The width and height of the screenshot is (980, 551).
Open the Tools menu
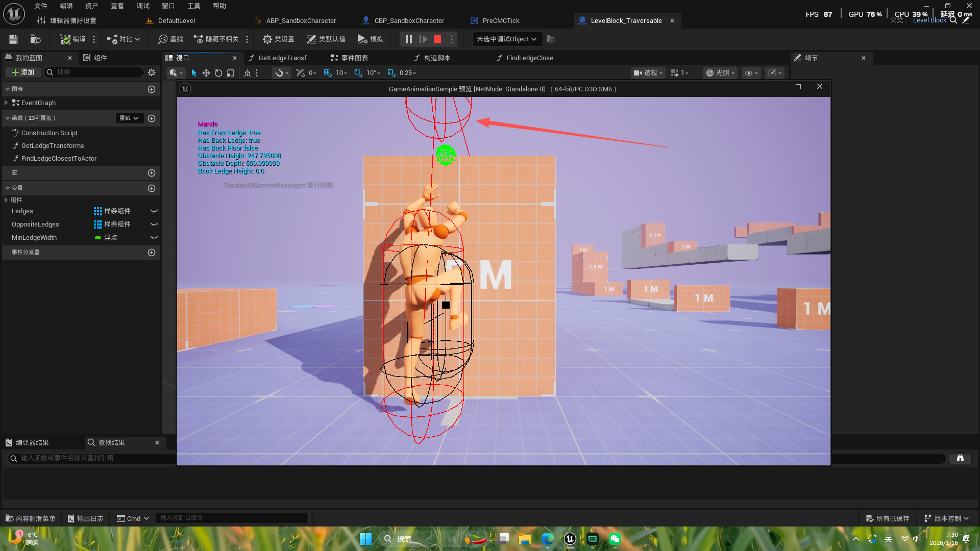(193, 6)
